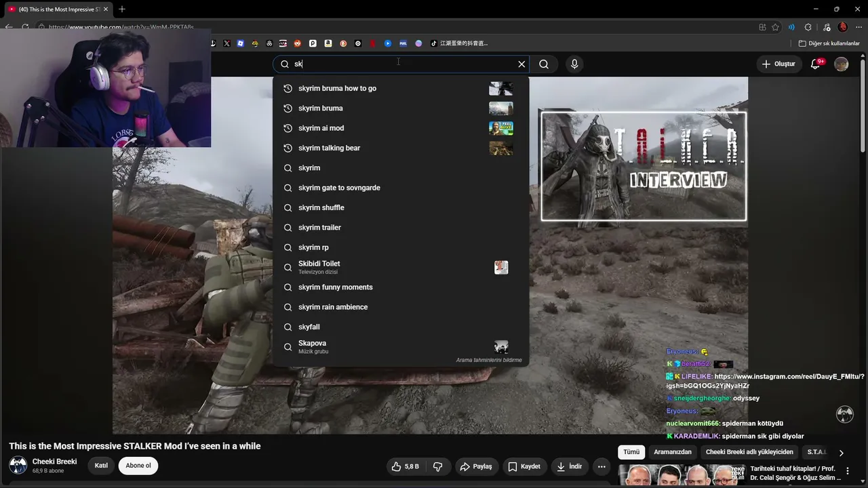Click the Skibidi Toilet suggestion thumbnail
This screenshot has height=488, width=868.
tap(501, 267)
